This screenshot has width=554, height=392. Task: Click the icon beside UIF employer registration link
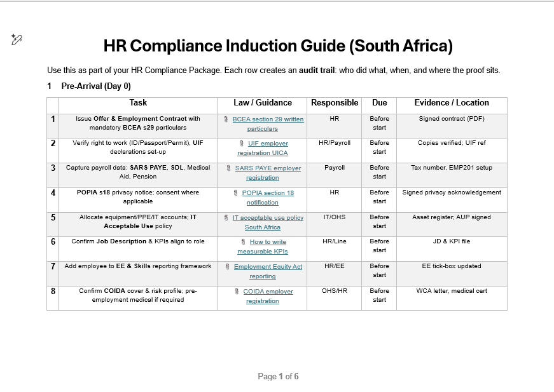(242, 144)
